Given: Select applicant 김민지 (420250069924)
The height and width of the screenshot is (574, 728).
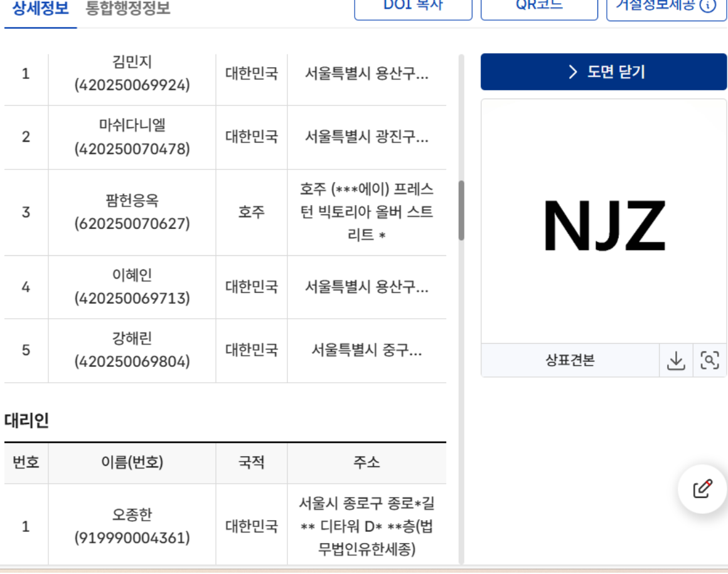Looking at the screenshot, I should point(132,73).
